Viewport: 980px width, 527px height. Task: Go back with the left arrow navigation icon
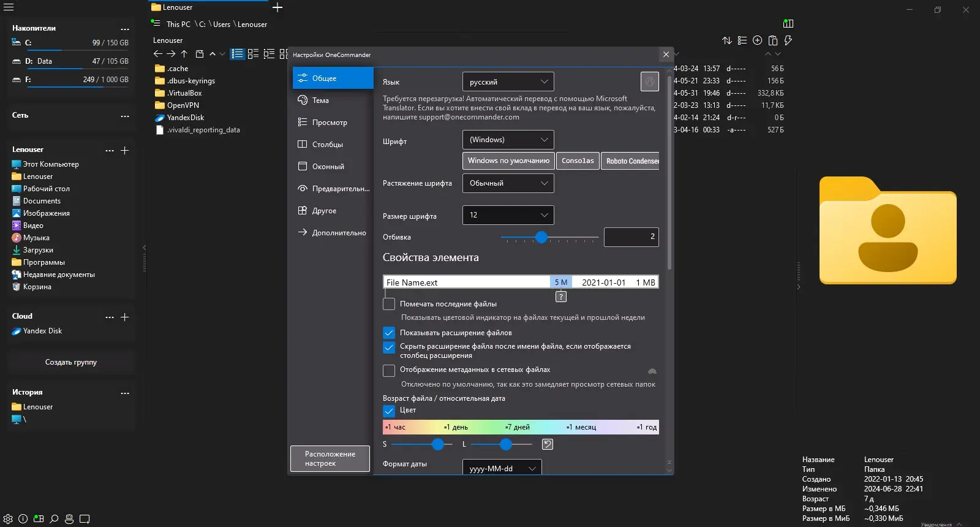pos(157,54)
